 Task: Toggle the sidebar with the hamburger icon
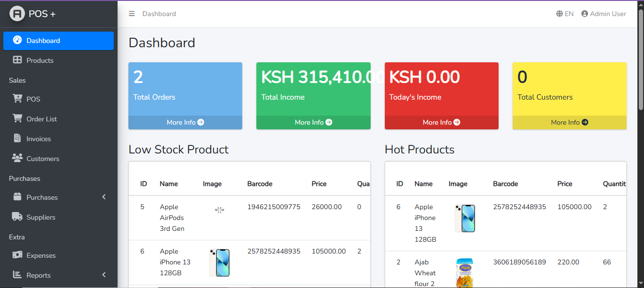pos(132,13)
